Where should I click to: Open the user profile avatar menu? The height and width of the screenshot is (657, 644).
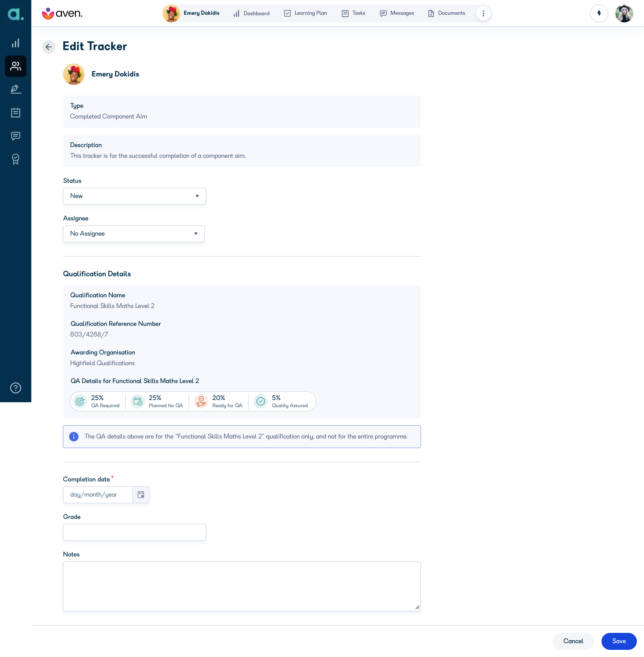(x=624, y=13)
